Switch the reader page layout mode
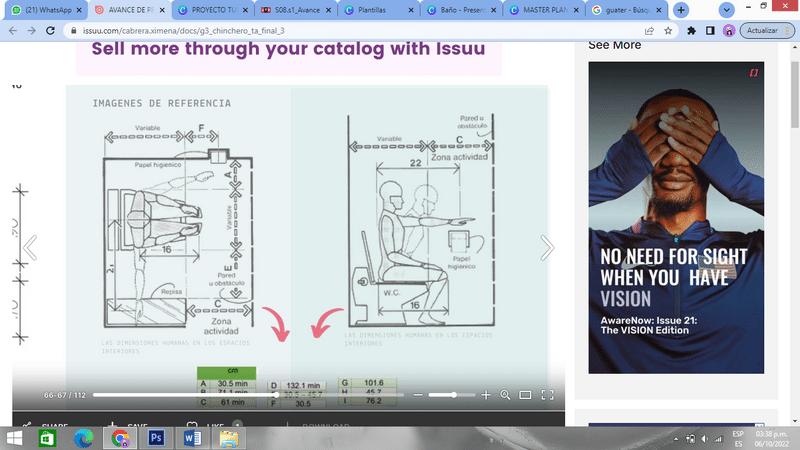800x450 pixels. [x=525, y=395]
